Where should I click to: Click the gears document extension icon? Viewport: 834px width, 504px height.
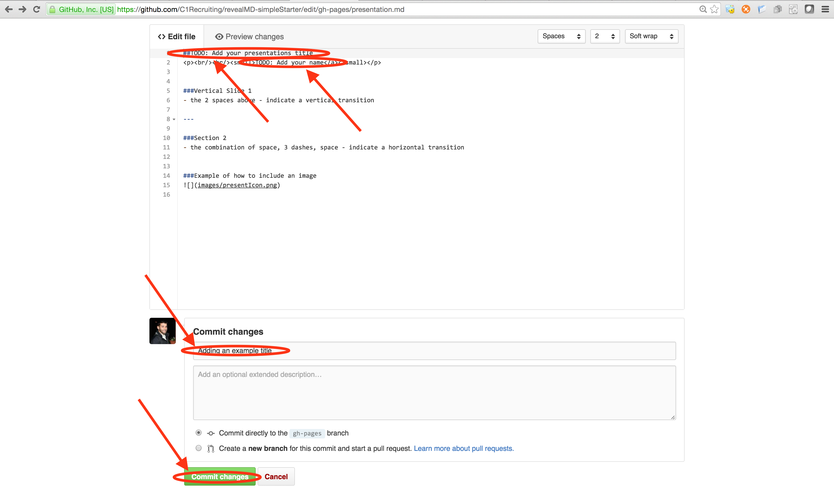[793, 9]
